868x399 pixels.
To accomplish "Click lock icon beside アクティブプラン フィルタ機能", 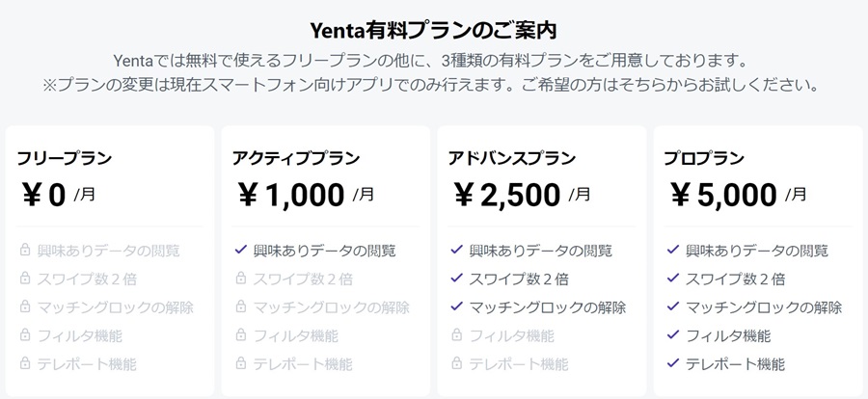I will pyautogui.click(x=241, y=334).
